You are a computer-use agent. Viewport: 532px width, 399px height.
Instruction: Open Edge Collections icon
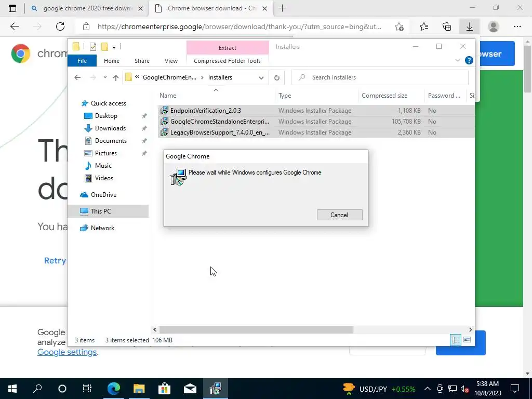(x=447, y=26)
